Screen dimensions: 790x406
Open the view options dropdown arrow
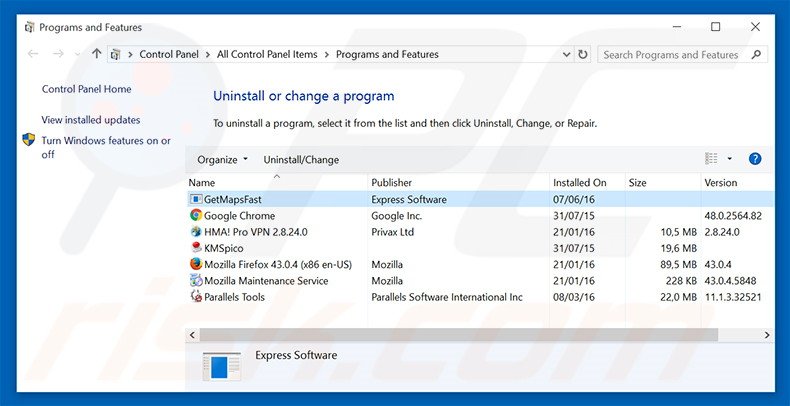730,159
